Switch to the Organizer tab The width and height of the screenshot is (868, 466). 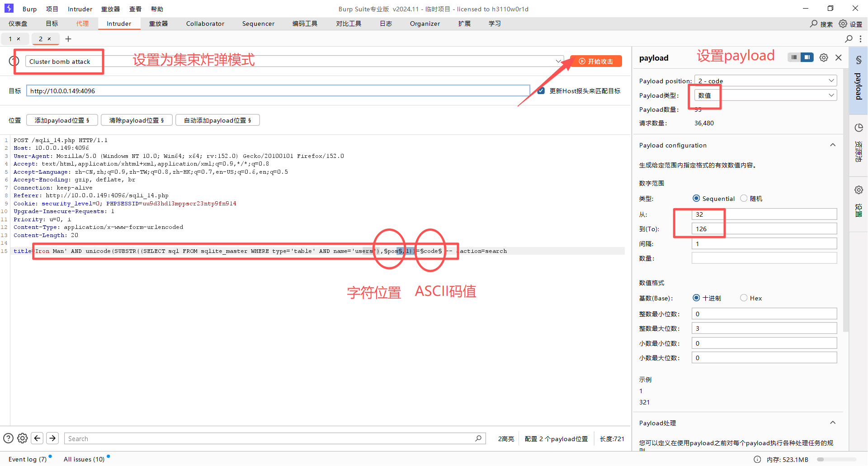425,24
